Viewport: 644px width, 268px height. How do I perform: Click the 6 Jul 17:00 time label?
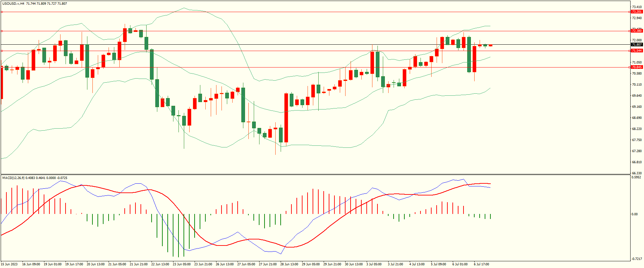(482, 264)
